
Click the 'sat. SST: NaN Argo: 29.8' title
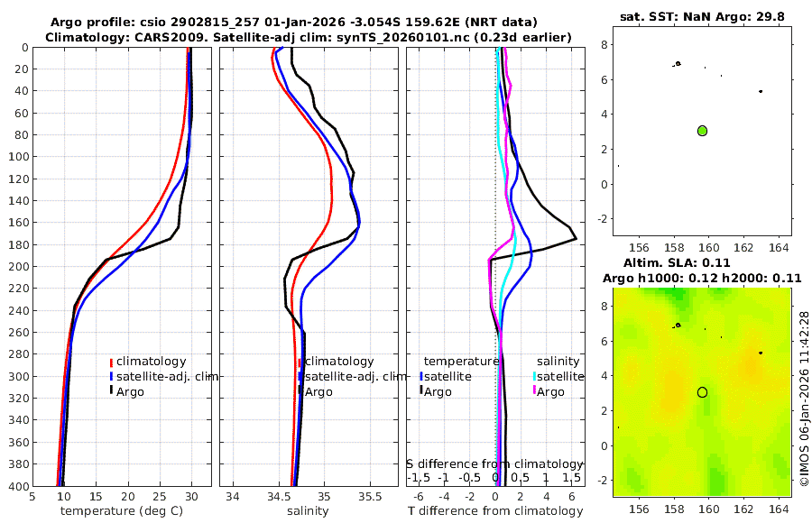pos(702,16)
